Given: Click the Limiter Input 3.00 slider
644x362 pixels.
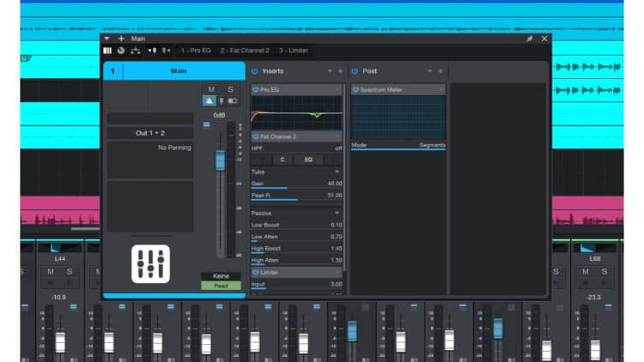Looking at the screenshot, I should 296,285.
